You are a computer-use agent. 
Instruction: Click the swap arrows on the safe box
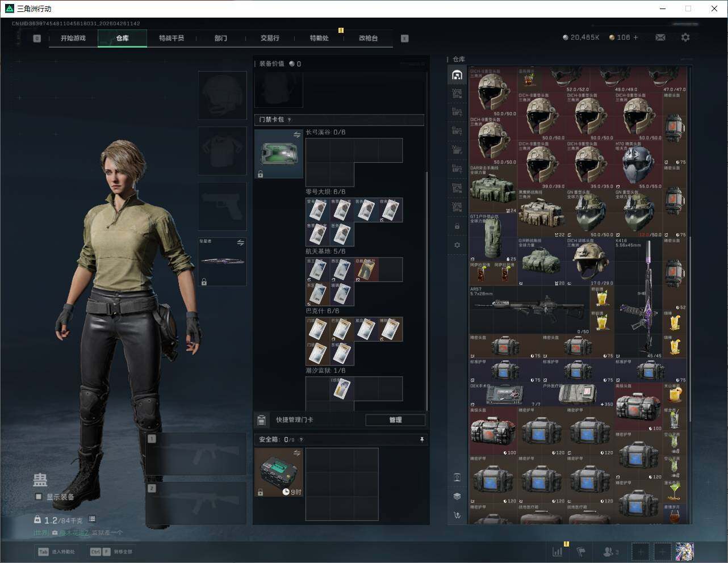coord(297,452)
